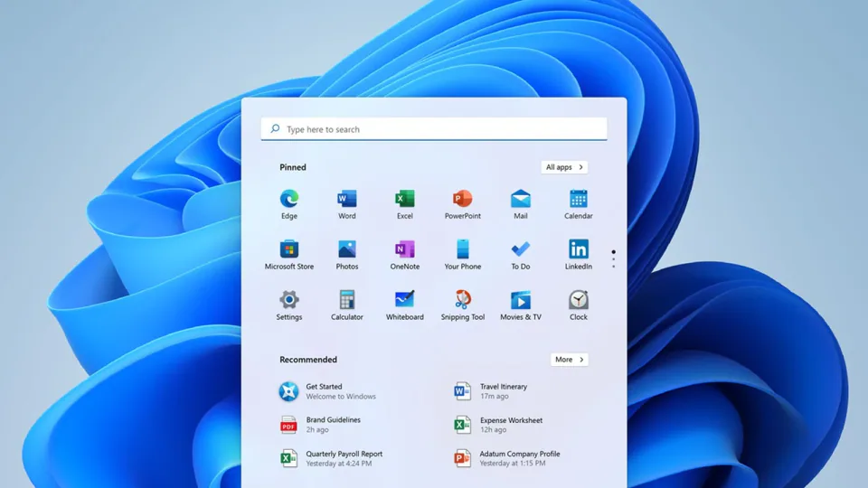Screen dimensions: 868x488
Task: Expand the All apps list
Action: (x=564, y=167)
